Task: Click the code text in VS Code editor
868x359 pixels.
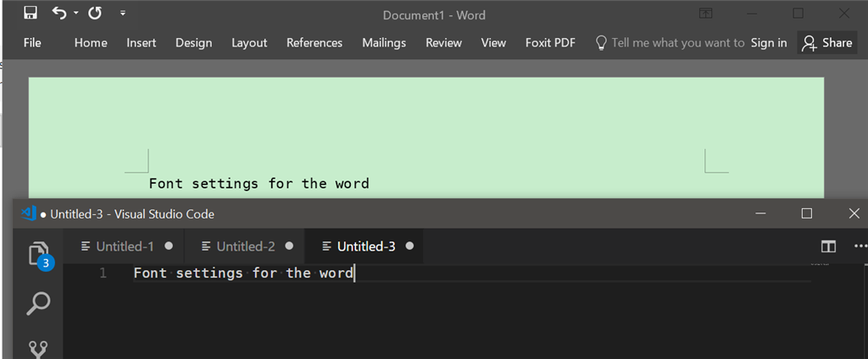Action: pyautogui.click(x=243, y=273)
